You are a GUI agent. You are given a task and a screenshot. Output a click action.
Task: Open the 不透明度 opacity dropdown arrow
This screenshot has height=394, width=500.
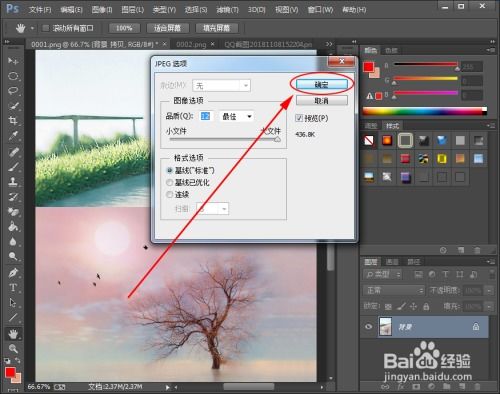click(489, 291)
